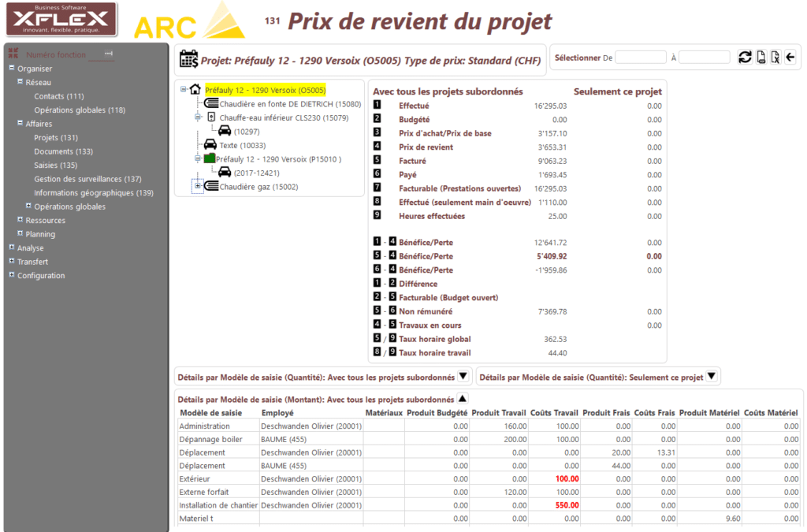807x532 pixels.
Task: Click the back arrow icon in the toolbar
Action: (x=790, y=57)
